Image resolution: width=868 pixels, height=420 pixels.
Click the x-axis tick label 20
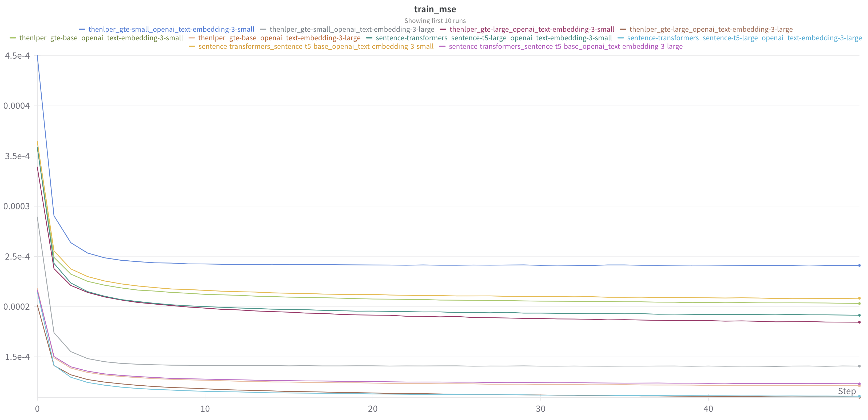pos(373,409)
